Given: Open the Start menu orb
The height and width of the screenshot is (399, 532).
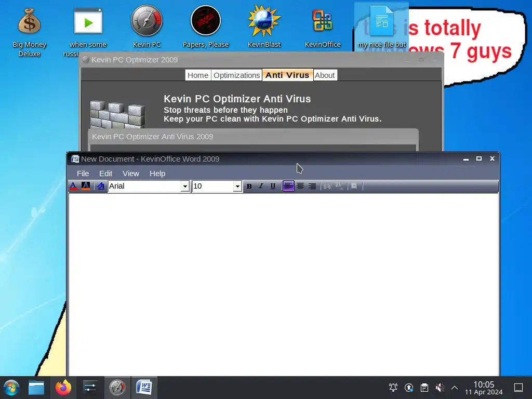Looking at the screenshot, I should click(11, 388).
